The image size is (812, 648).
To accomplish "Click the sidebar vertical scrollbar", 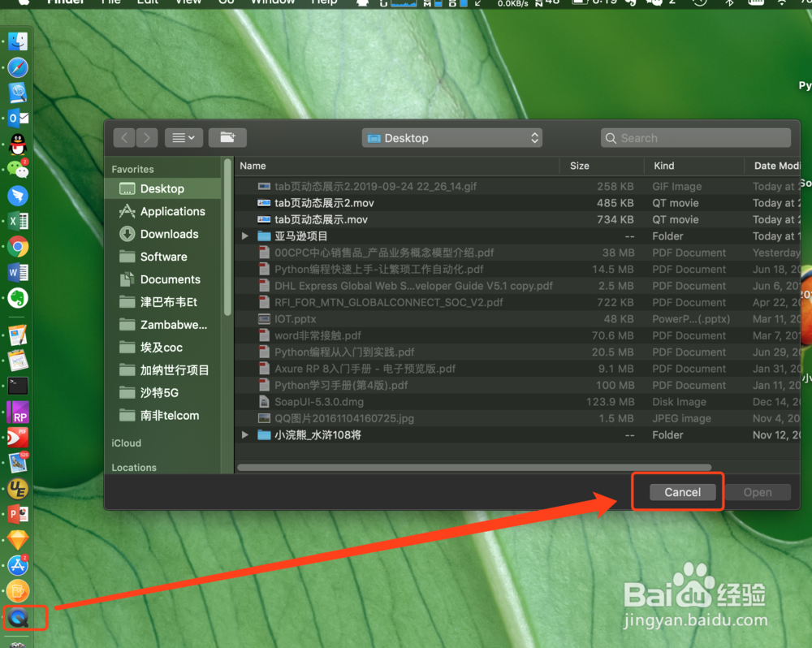I will point(227,238).
